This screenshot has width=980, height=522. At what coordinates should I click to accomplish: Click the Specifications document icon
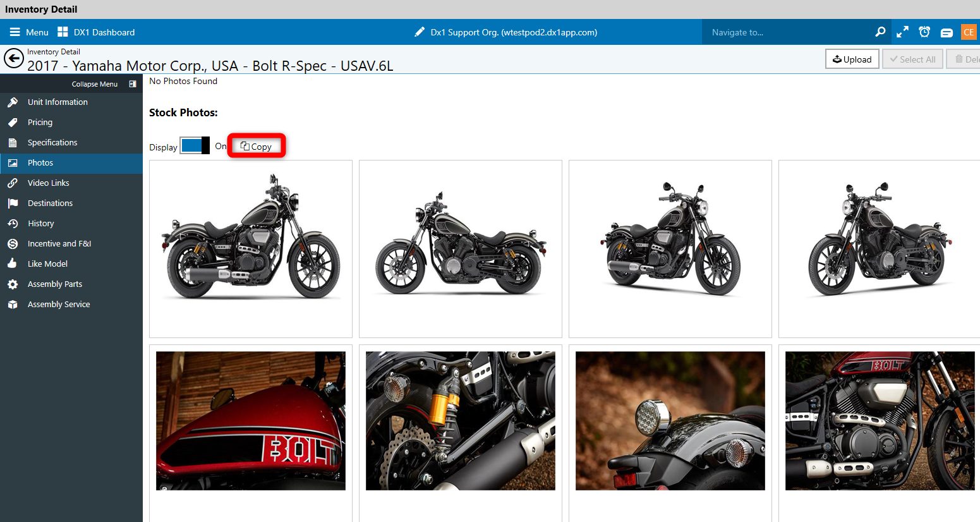tap(13, 142)
